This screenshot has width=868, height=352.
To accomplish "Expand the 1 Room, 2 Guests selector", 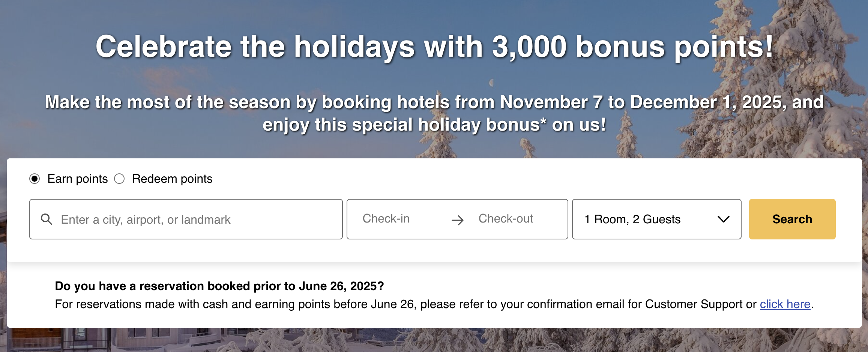I will [x=656, y=219].
